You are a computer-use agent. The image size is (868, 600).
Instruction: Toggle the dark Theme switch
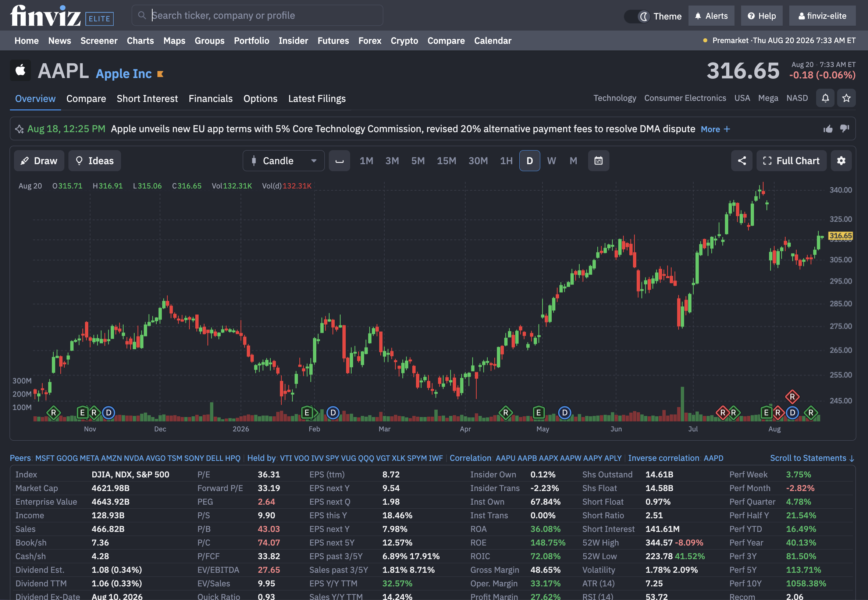637,17
